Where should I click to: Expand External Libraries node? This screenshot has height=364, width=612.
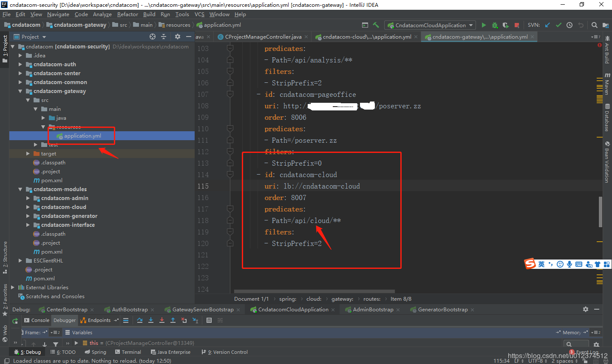tap(12, 287)
